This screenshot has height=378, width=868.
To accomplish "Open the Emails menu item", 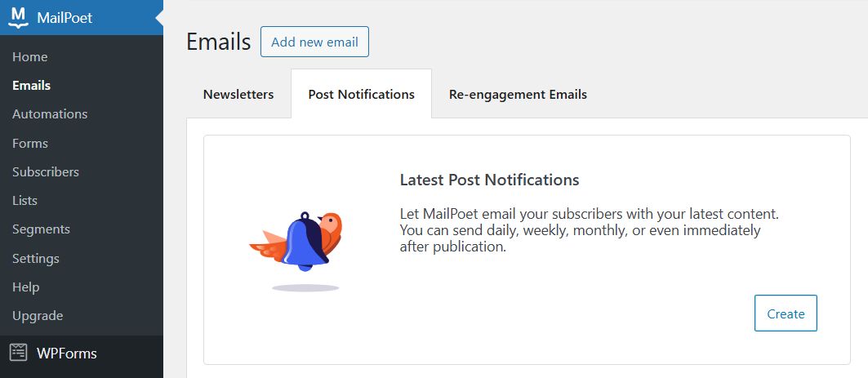I will pos(32,86).
